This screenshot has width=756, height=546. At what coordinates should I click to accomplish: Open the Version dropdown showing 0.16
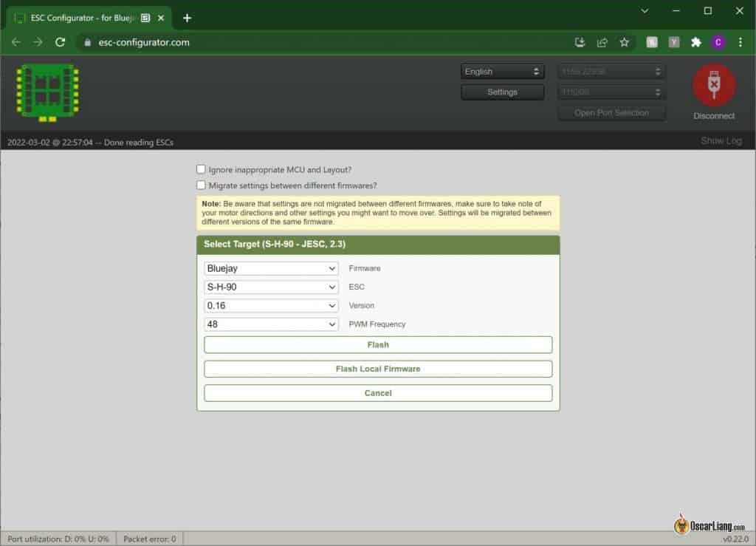(271, 305)
